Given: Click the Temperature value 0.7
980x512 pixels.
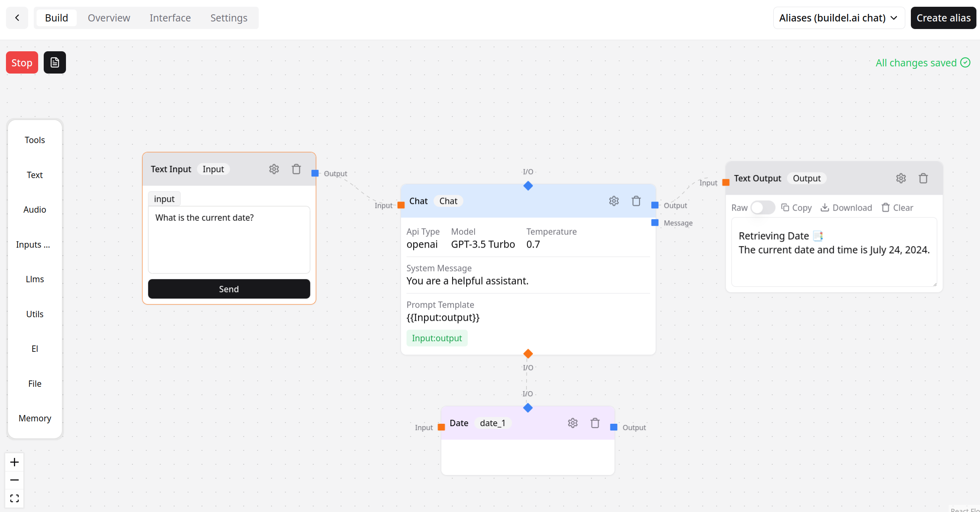Looking at the screenshot, I should [533, 244].
